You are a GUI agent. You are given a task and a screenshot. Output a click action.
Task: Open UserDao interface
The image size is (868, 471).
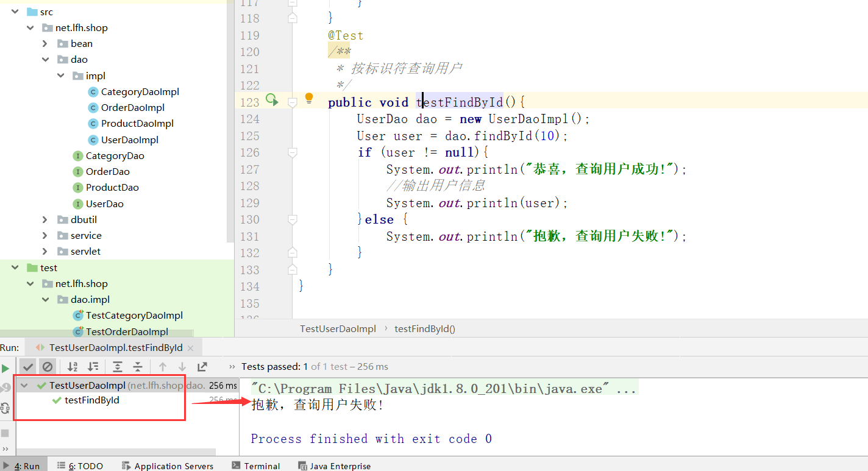click(105, 204)
